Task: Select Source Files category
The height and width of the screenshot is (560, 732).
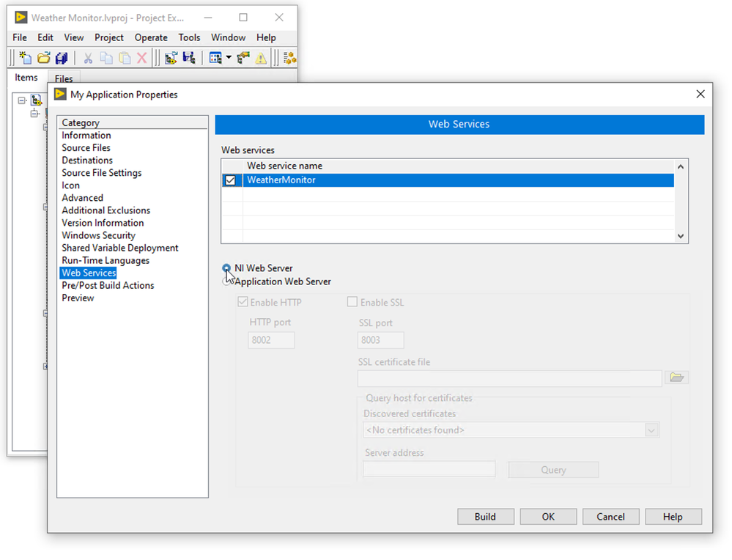Action: (86, 148)
